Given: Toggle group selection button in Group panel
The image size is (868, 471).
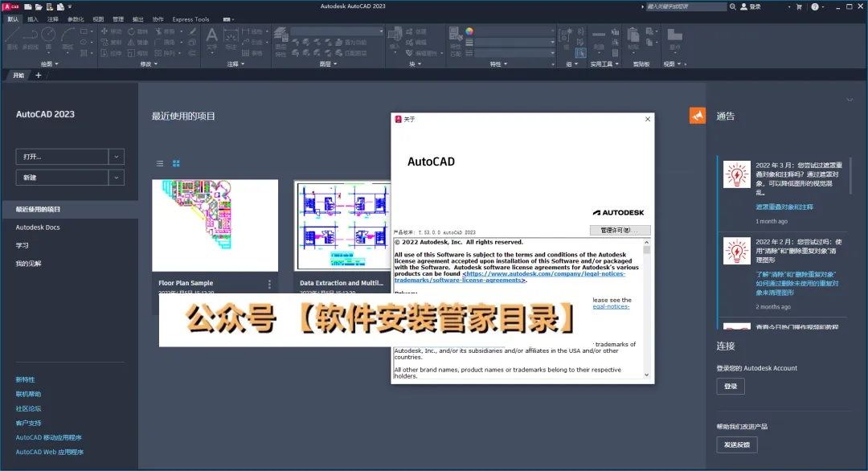Looking at the screenshot, I should 580,53.
